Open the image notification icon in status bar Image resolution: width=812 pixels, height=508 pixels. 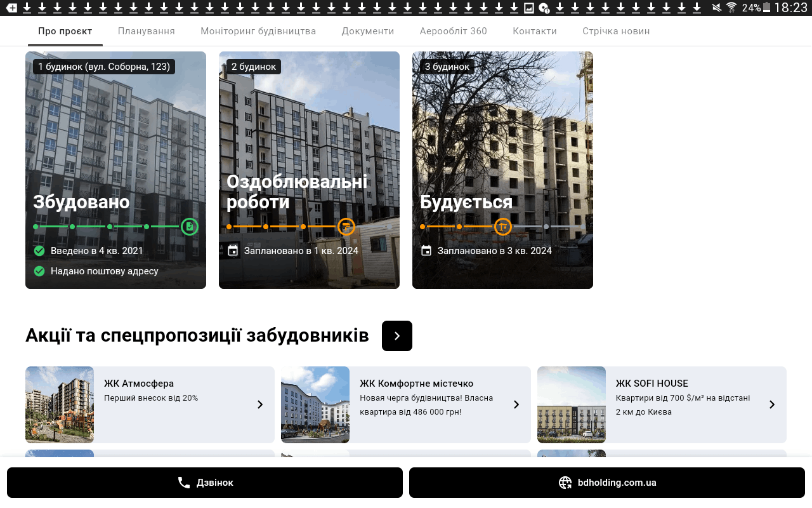tap(528, 8)
